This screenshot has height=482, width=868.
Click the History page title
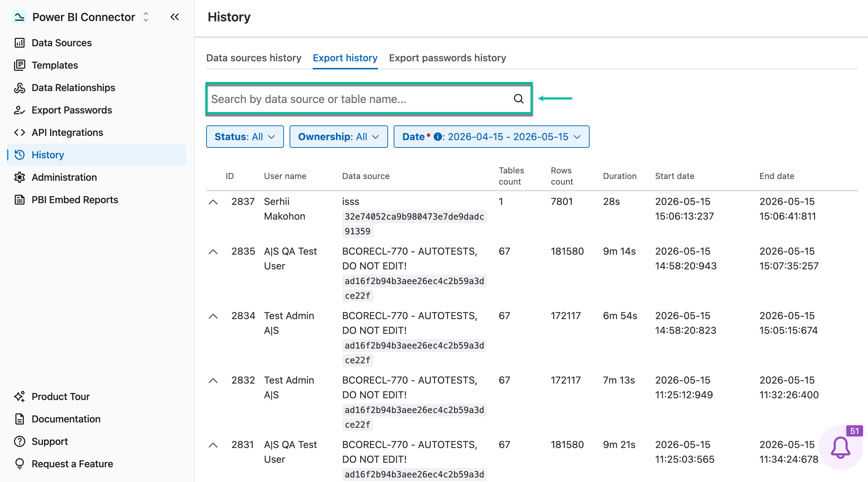click(229, 17)
